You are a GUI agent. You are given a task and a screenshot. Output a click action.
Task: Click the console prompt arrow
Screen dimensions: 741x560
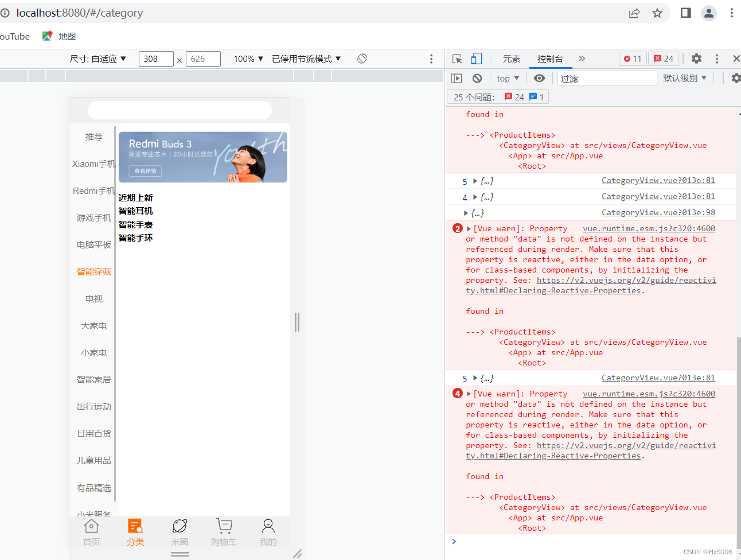tap(454, 541)
